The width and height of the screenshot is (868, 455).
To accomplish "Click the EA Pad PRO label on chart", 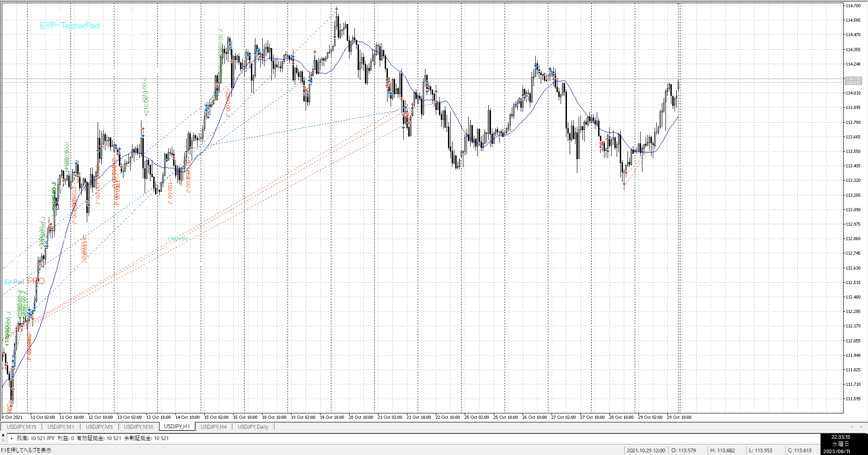I will click(x=24, y=281).
